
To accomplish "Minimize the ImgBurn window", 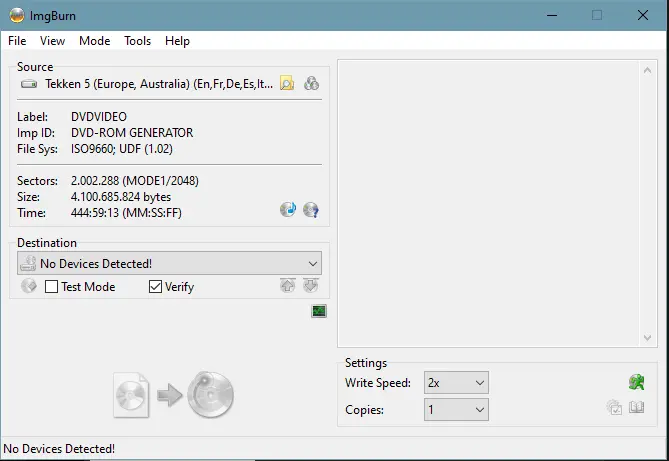I will (x=552, y=15).
